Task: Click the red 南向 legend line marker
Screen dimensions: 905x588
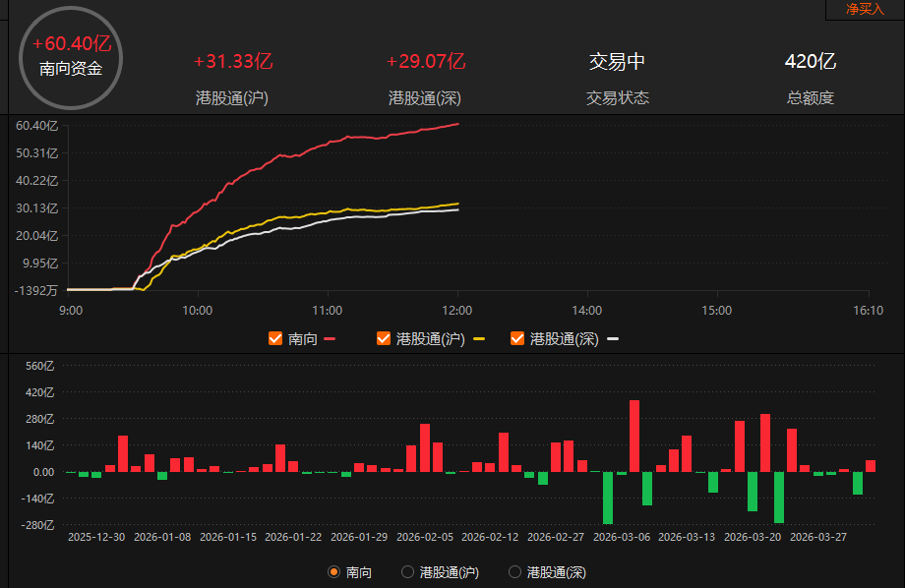Action: 330,339
